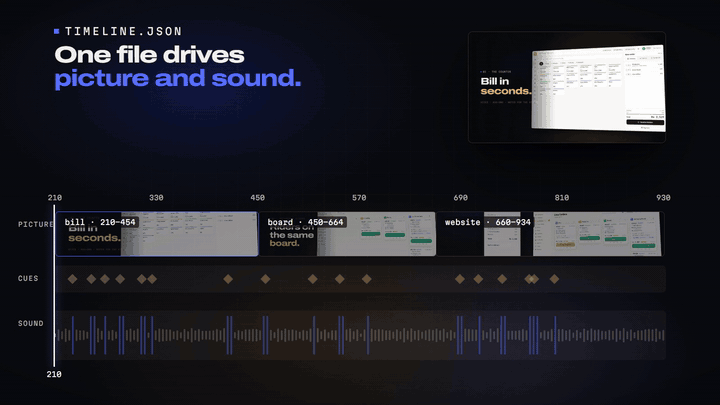Click the last cue diamond in CUES track
Image resolution: width=720 pixels, height=405 pixels.
pyautogui.click(x=554, y=279)
